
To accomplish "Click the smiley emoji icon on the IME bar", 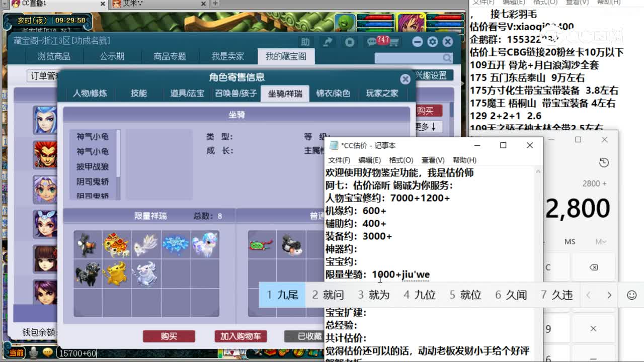I will 631,295.
